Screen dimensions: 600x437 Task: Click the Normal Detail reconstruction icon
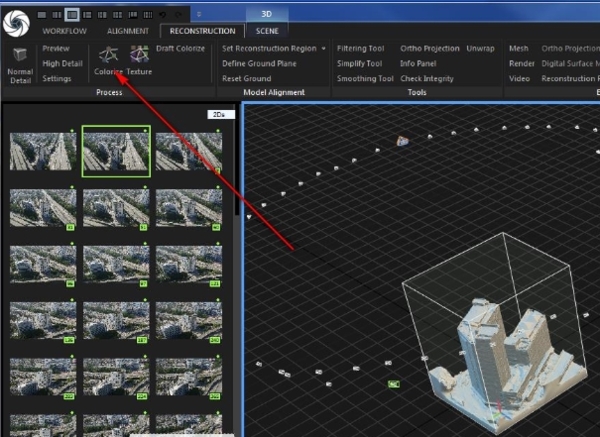coord(19,55)
